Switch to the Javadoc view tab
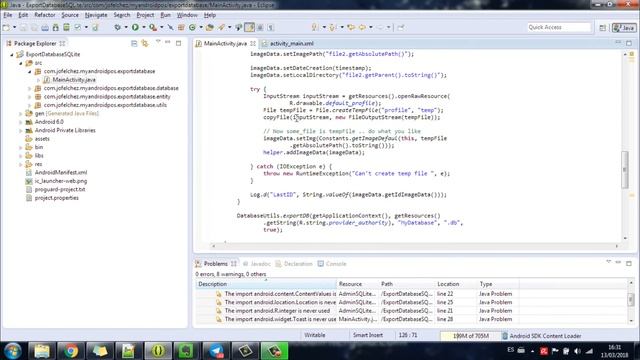The image size is (640, 360). tap(257, 264)
